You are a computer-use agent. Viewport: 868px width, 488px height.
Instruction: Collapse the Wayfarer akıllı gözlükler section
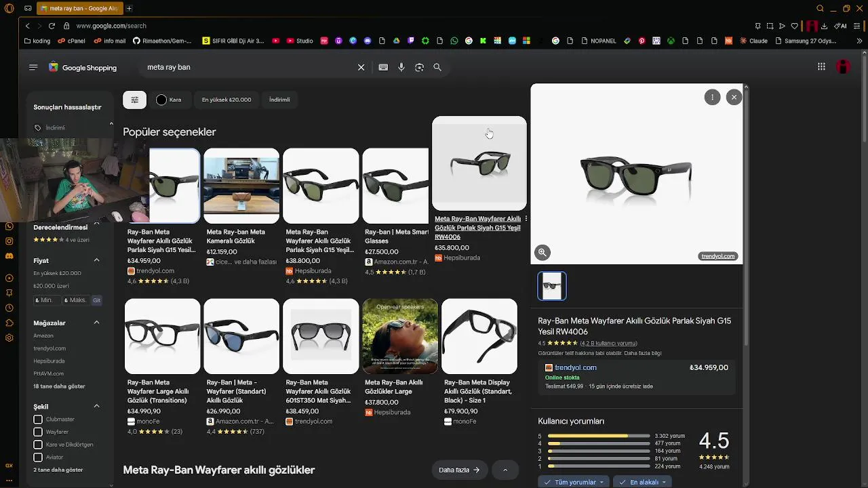click(505, 470)
